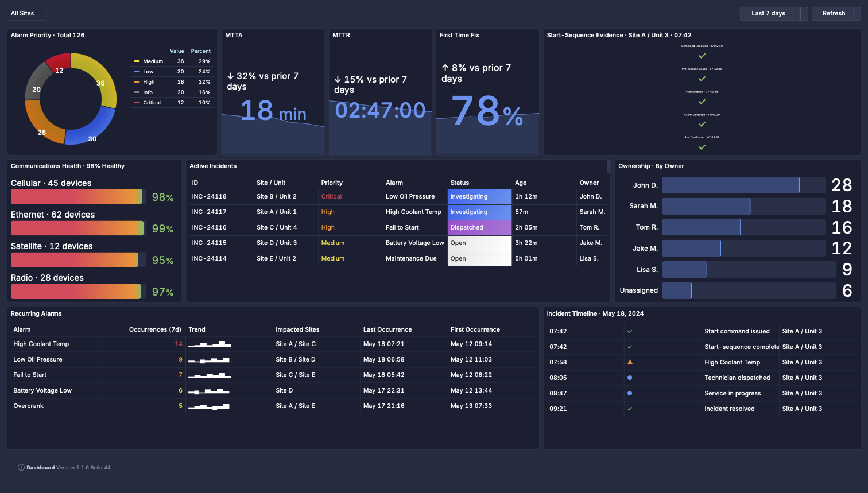Click the Fuel Enabled checkmark icon
The image size is (868, 493).
[x=702, y=102]
